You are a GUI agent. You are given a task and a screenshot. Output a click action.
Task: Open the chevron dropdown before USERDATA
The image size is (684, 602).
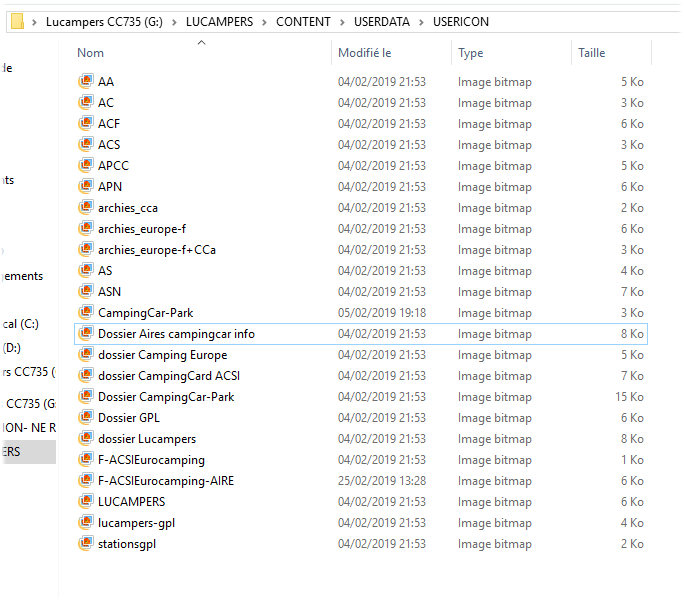(x=343, y=22)
